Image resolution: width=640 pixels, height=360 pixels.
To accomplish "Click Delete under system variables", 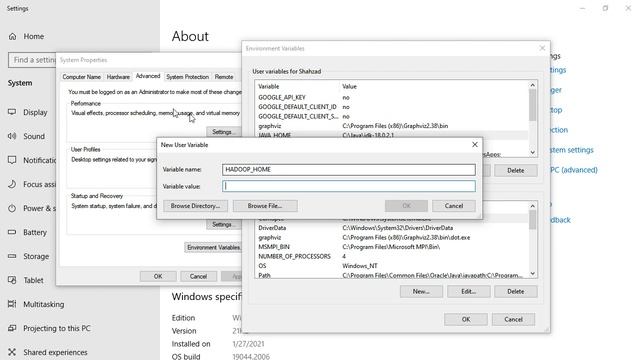I will click(516, 291).
